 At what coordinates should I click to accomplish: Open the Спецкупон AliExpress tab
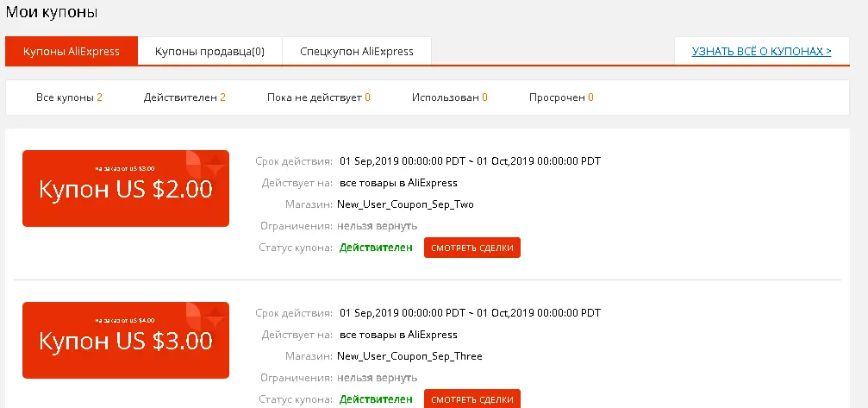(357, 52)
